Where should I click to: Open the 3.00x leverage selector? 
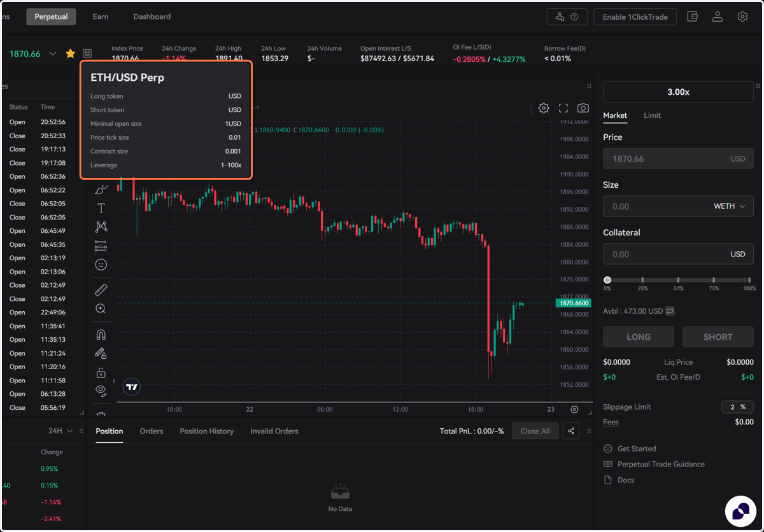(x=678, y=92)
